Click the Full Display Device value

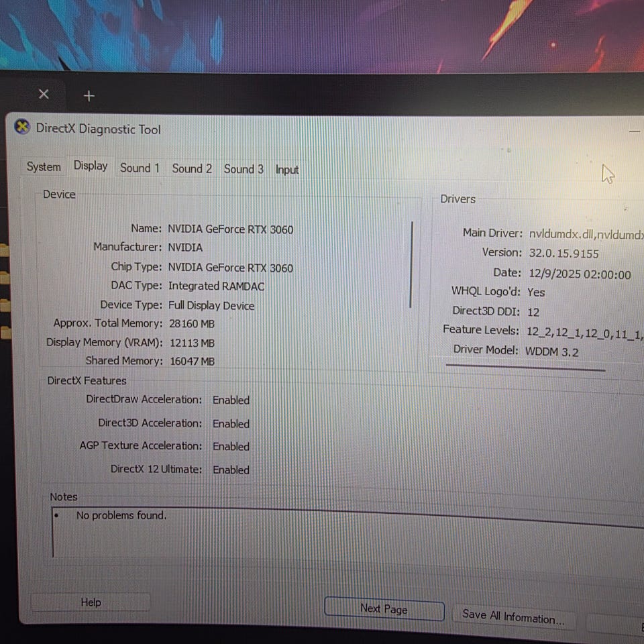[211, 306]
